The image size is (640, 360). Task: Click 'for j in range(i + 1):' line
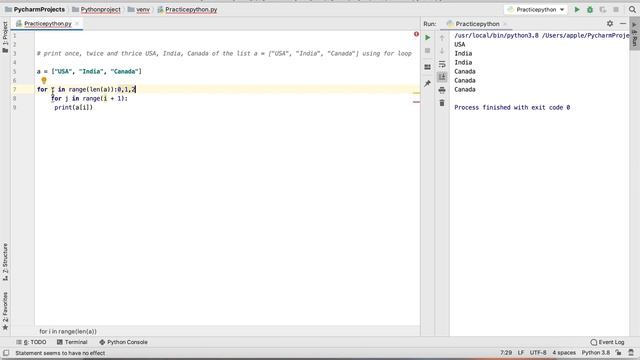click(89, 98)
